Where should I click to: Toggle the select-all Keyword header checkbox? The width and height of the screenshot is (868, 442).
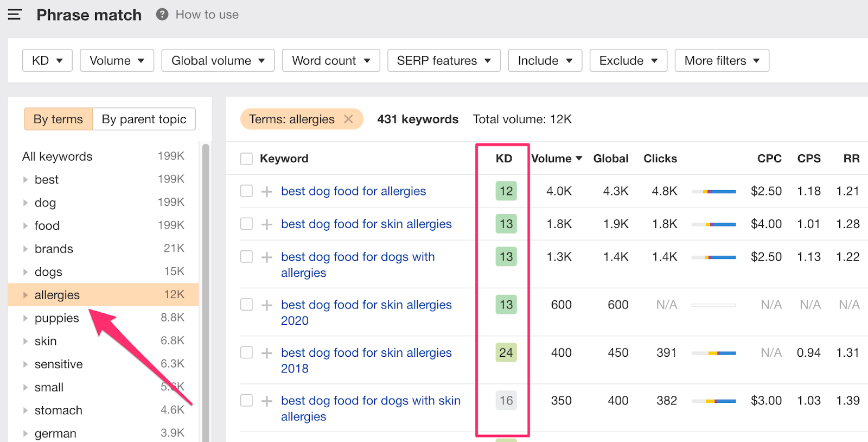[247, 159]
